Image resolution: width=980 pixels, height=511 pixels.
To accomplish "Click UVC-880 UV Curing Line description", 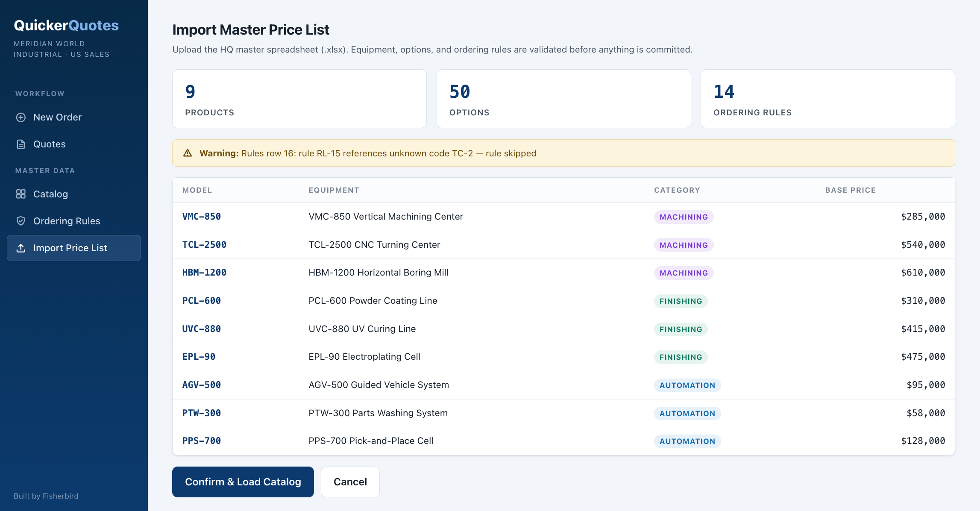I will point(362,329).
